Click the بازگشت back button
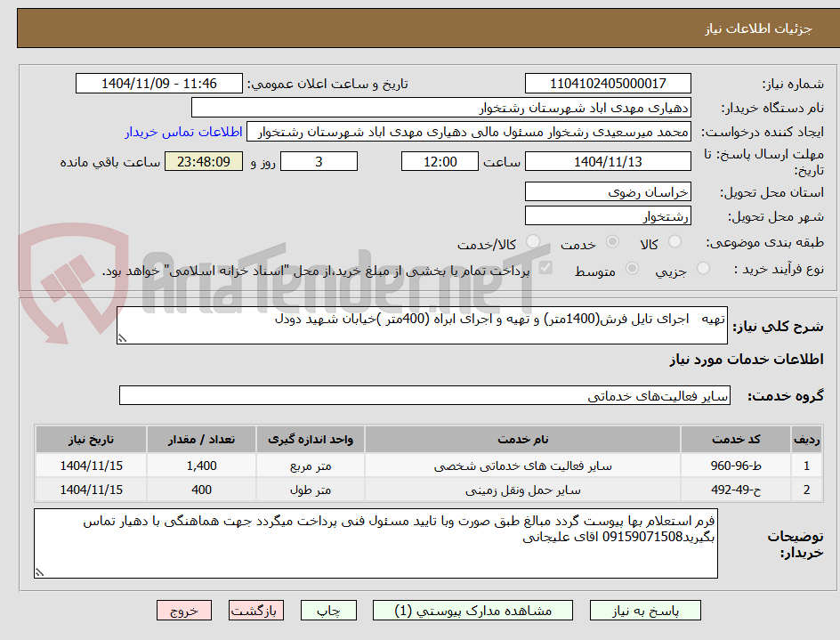 click(x=256, y=611)
